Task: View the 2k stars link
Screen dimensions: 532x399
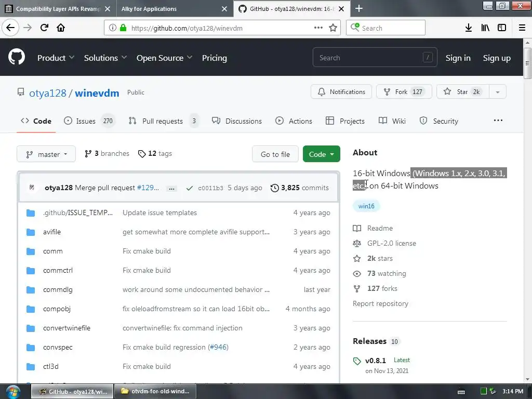Action: [373, 259]
